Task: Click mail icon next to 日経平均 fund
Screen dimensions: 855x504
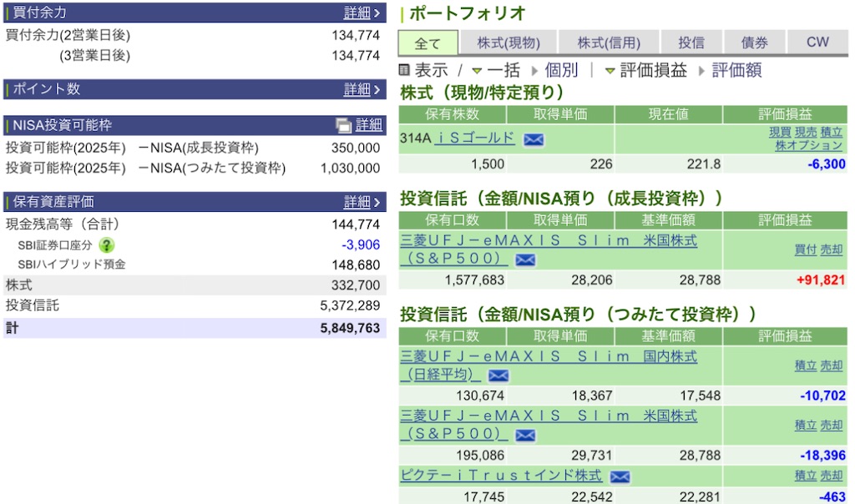Action: 498,375
